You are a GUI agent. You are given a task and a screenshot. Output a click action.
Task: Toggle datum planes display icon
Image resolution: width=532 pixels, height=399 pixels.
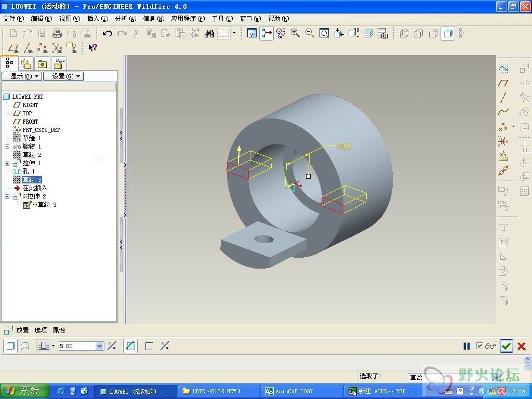[13, 48]
